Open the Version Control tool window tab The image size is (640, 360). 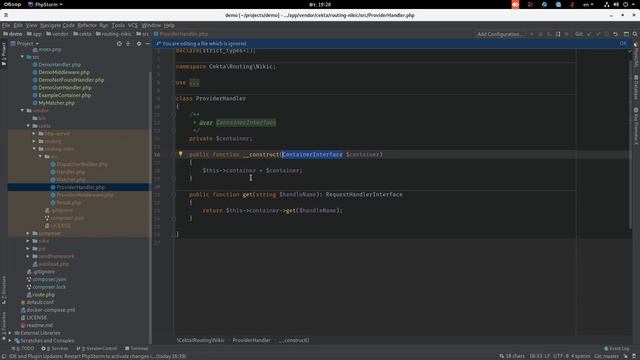(96, 348)
